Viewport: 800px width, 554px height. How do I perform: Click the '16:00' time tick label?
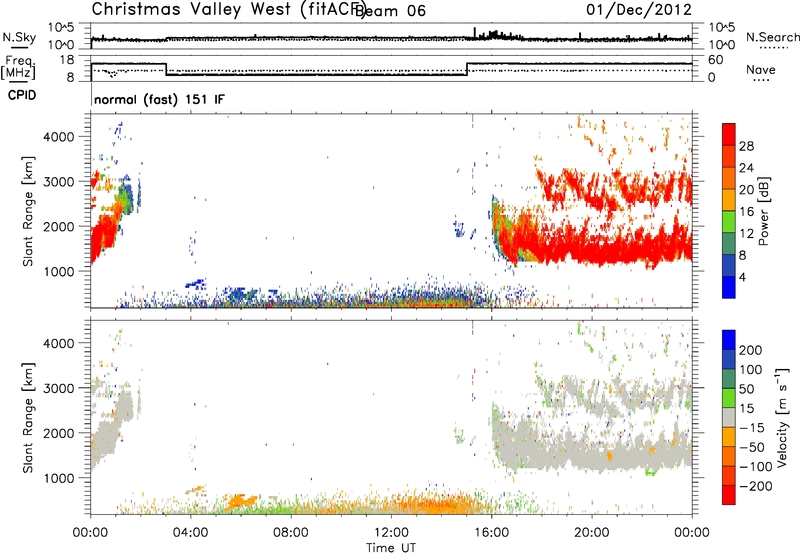pos(491,533)
